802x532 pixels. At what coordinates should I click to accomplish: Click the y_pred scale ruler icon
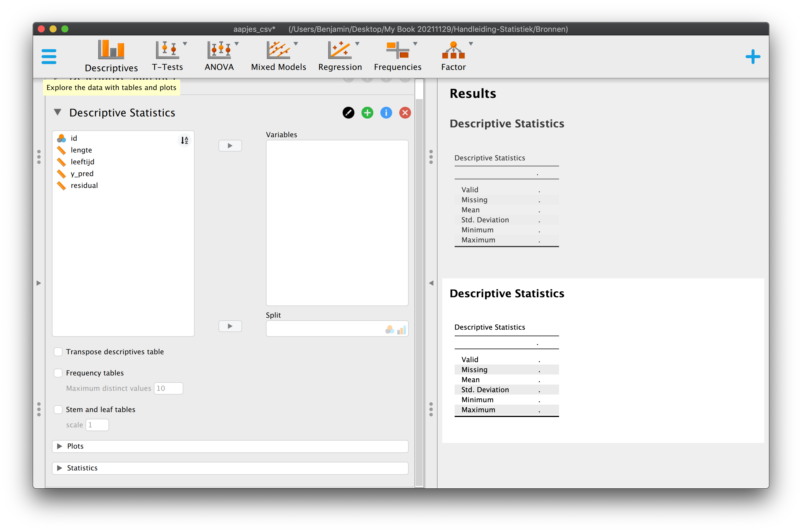[61, 174]
